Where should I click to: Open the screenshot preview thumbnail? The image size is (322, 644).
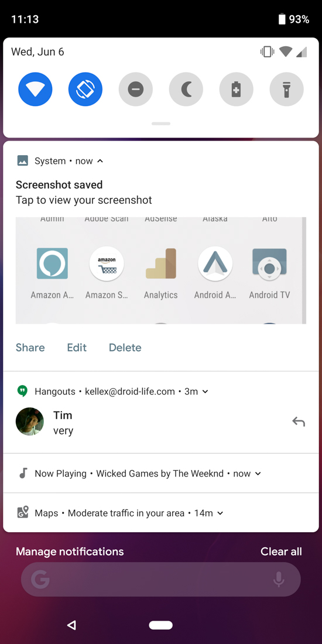[x=161, y=270]
